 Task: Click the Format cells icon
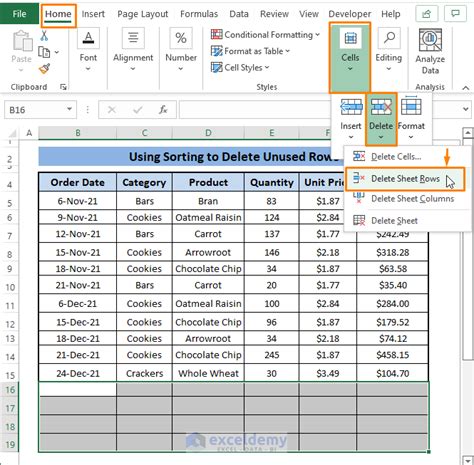point(411,107)
